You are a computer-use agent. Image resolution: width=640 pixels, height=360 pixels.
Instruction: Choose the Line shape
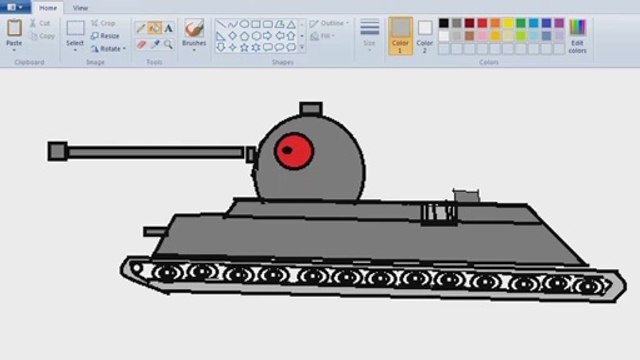click(220, 24)
